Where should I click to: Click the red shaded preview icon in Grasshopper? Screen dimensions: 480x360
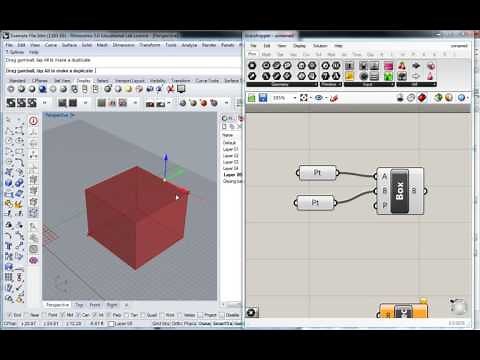click(x=422, y=98)
